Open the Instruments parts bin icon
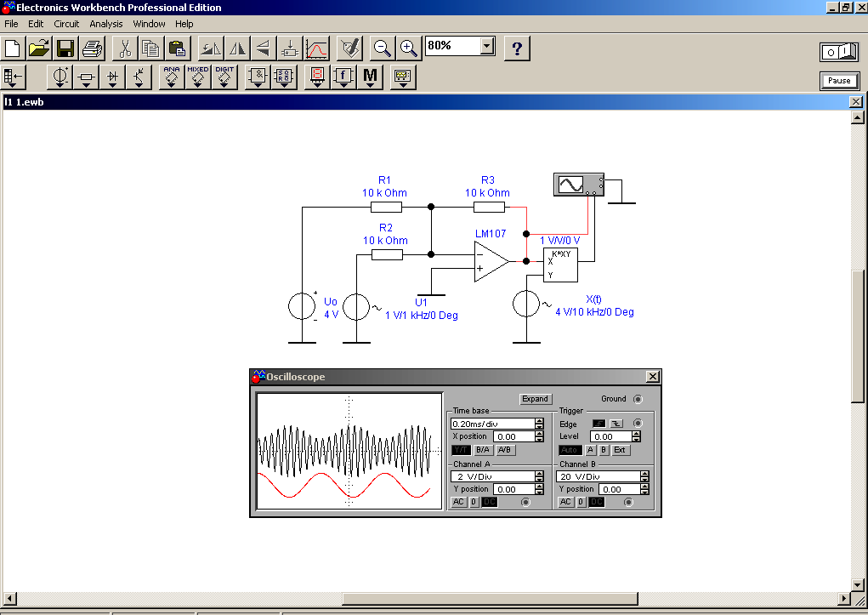The width and height of the screenshot is (868, 615). pos(403,77)
